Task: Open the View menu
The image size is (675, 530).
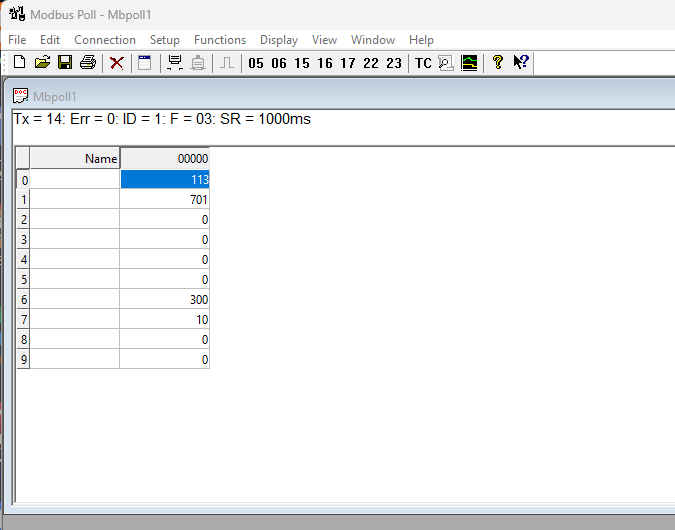Action: 324,40
